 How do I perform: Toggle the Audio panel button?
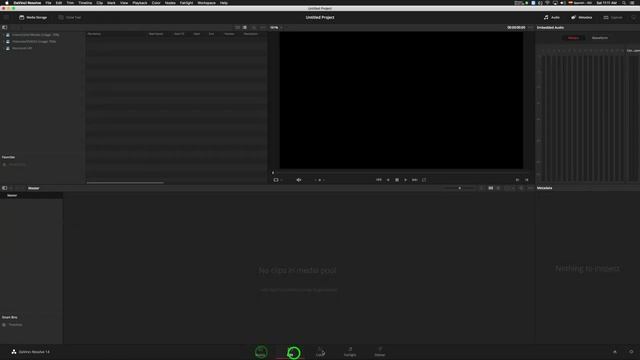pyautogui.click(x=551, y=18)
